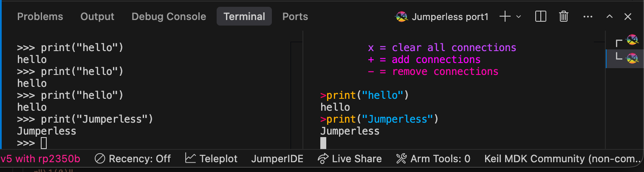This screenshot has width=644, height=172.
Task: Close the panel with X icon
Action: point(628,17)
